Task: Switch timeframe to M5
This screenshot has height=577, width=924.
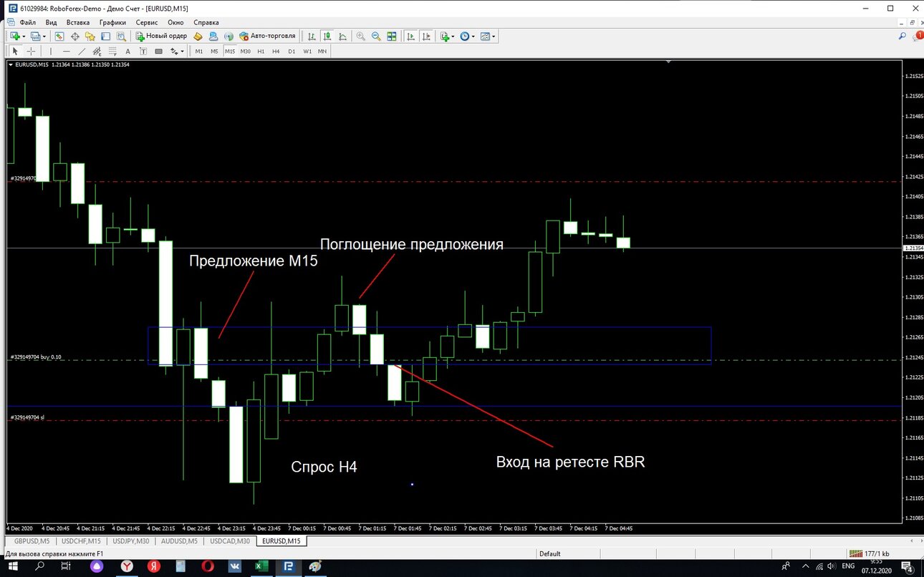Action: 214,51
